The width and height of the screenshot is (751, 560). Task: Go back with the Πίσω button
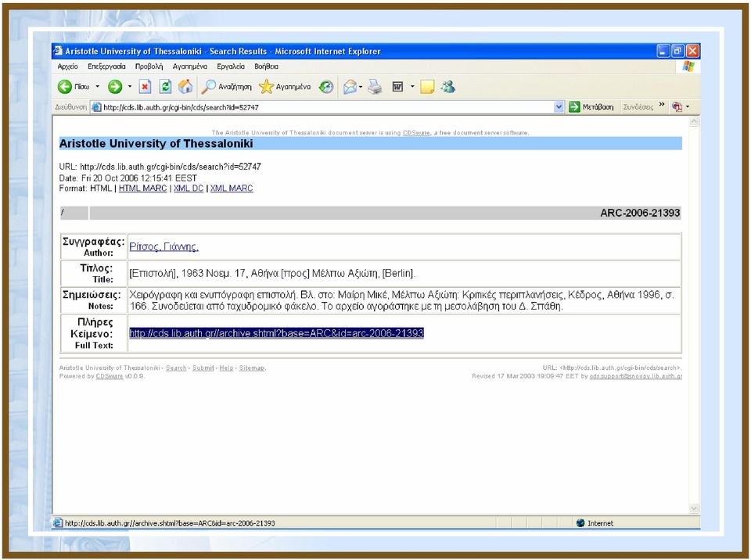74,87
